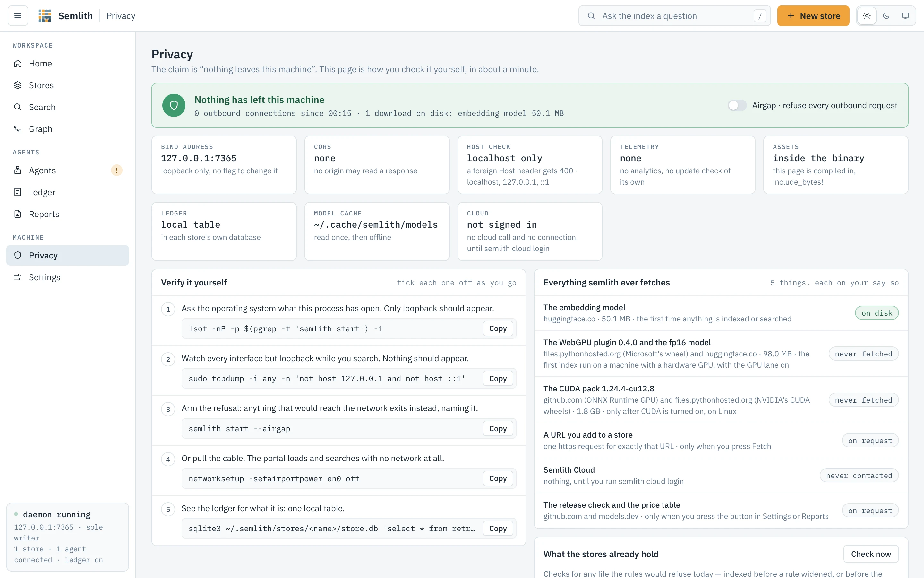This screenshot has height=578, width=924.
Task: Click the Search sidebar magnifier icon
Action: click(x=18, y=107)
